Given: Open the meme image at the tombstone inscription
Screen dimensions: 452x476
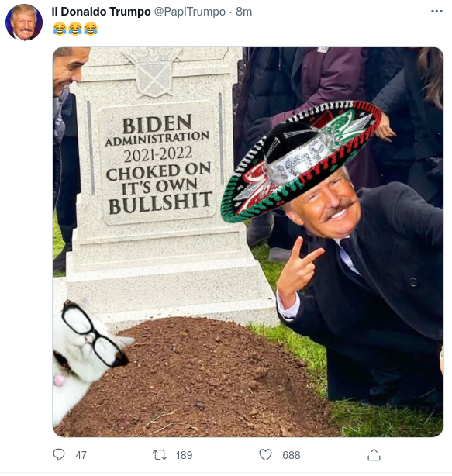Looking at the screenshot, I should click(x=158, y=164).
